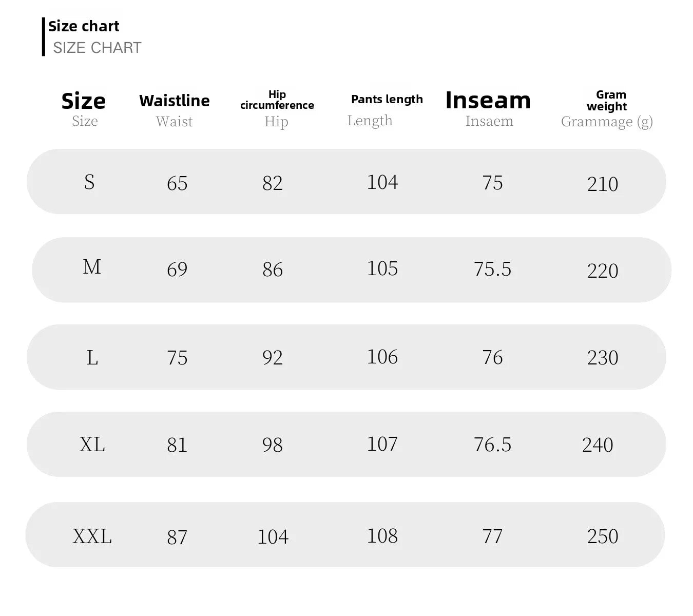This screenshot has width=693, height=616.
Task: Click the gram weight value 210
Action: pyautogui.click(x=603, y=184)
